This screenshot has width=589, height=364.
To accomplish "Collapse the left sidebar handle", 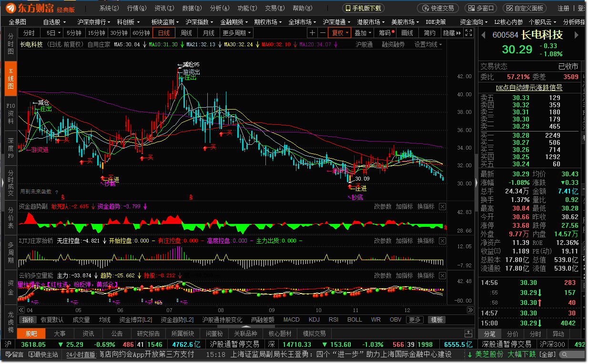I will [2, 182].
